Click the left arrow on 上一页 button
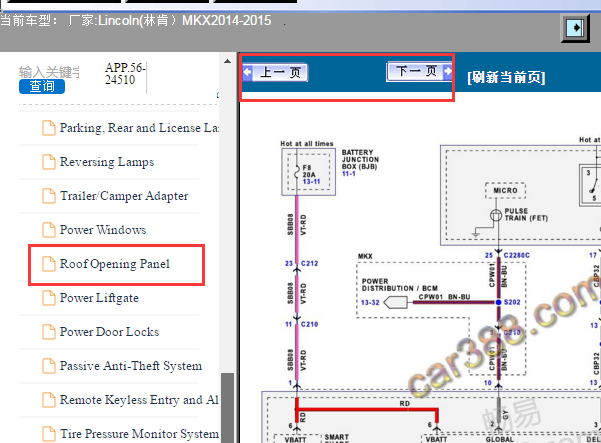 tap(248, 72)
